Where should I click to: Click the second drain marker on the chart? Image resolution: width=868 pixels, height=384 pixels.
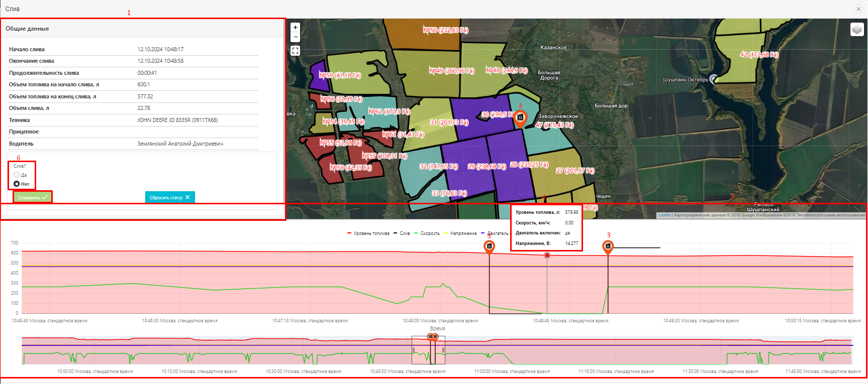tap(608, 246)
